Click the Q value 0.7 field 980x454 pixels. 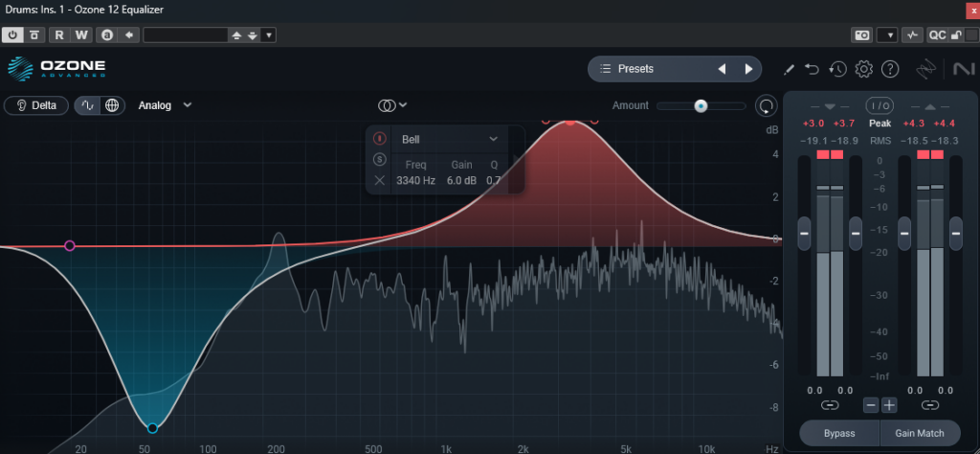494,181
